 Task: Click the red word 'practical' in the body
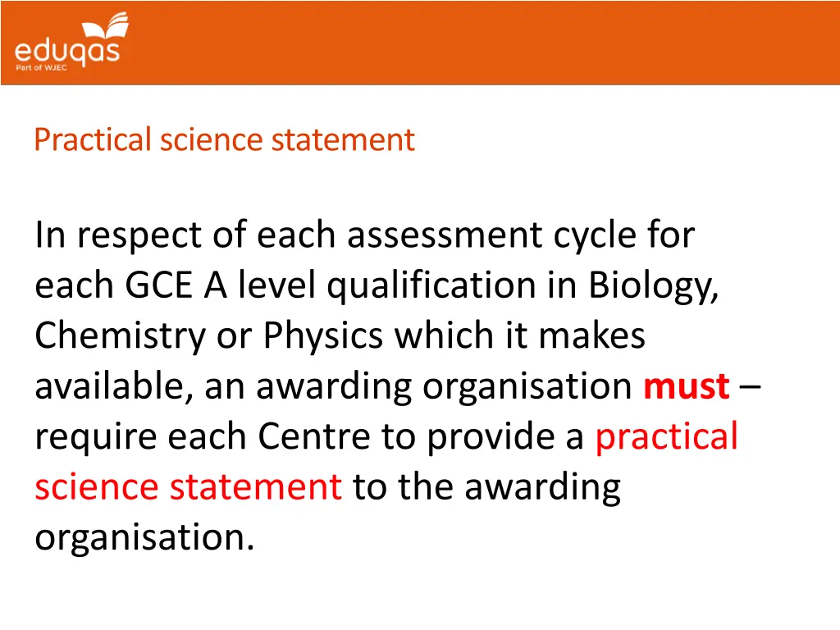[666, 436]
